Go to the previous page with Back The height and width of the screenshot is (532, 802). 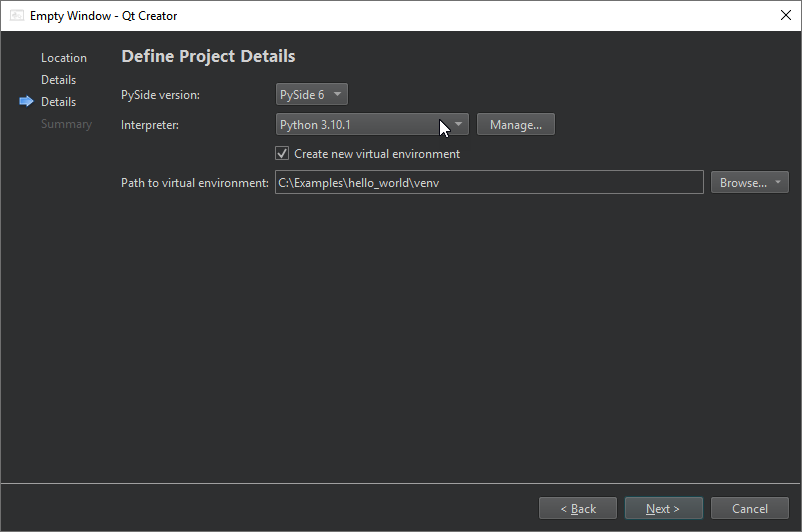pyautogui.click(x=578, y=509)
